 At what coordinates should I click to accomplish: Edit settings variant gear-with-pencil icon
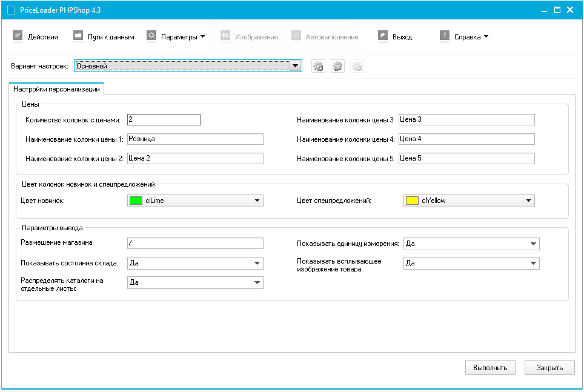[338, 66]
